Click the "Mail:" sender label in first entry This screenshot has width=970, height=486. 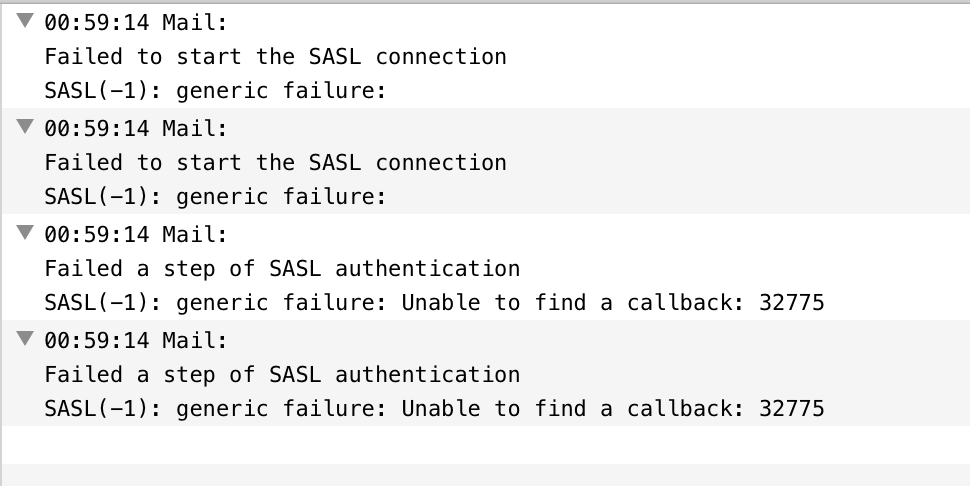click(x=195, y=22)
